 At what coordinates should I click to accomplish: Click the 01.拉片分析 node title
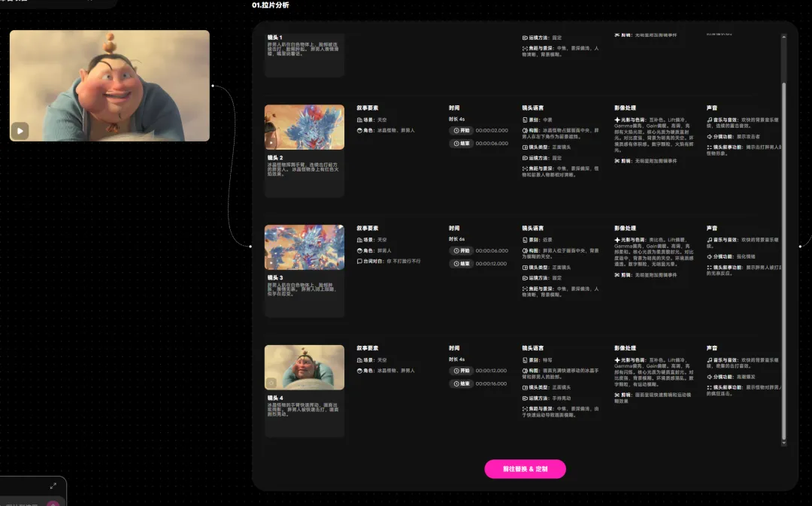coord(271,5)
